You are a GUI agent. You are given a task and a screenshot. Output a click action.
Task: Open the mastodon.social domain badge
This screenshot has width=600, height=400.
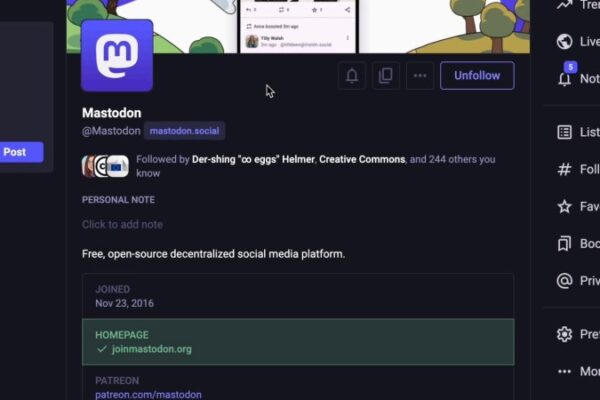point(184,131)
